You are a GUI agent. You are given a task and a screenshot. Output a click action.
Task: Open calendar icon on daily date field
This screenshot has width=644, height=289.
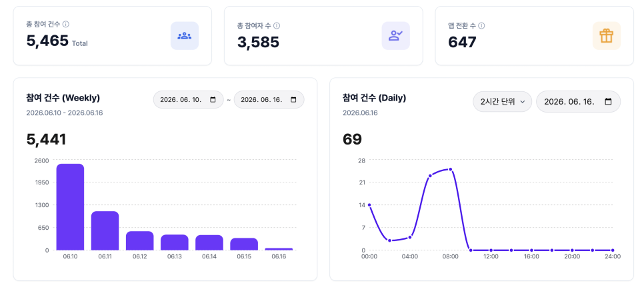[x=609, y=102]
